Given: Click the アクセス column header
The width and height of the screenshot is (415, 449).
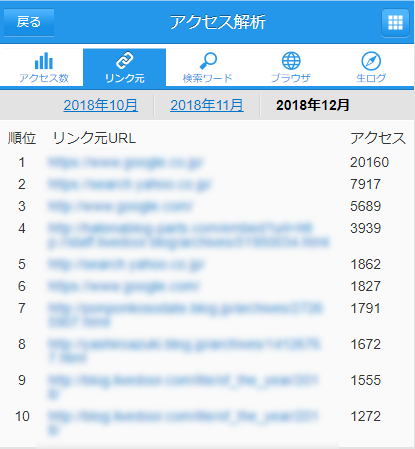Looking at the screenshot, I should (x=378, y=138).
